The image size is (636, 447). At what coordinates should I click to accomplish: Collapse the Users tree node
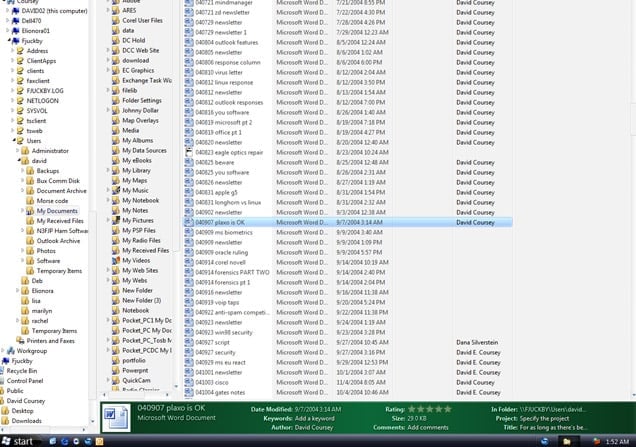coord(14,141)
